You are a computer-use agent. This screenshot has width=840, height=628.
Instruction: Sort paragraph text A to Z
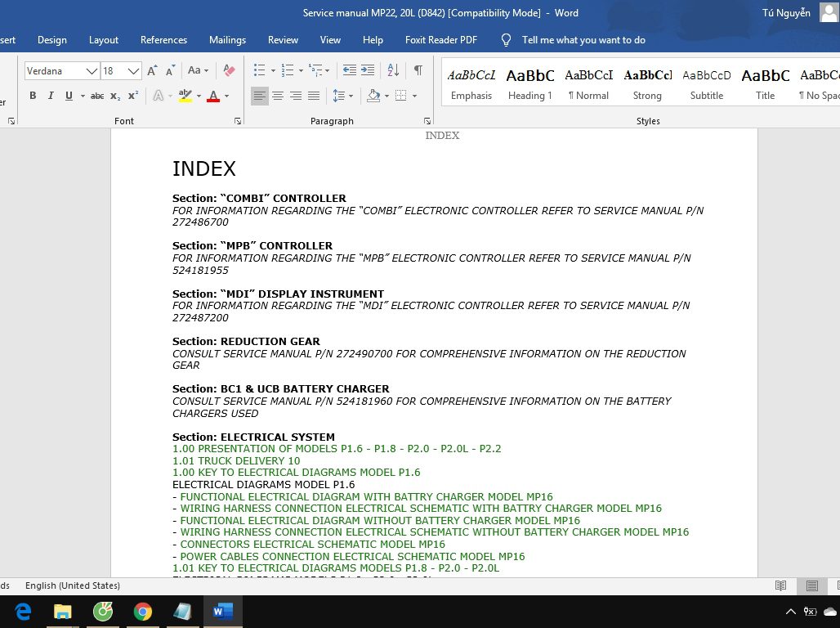point(393,70)
